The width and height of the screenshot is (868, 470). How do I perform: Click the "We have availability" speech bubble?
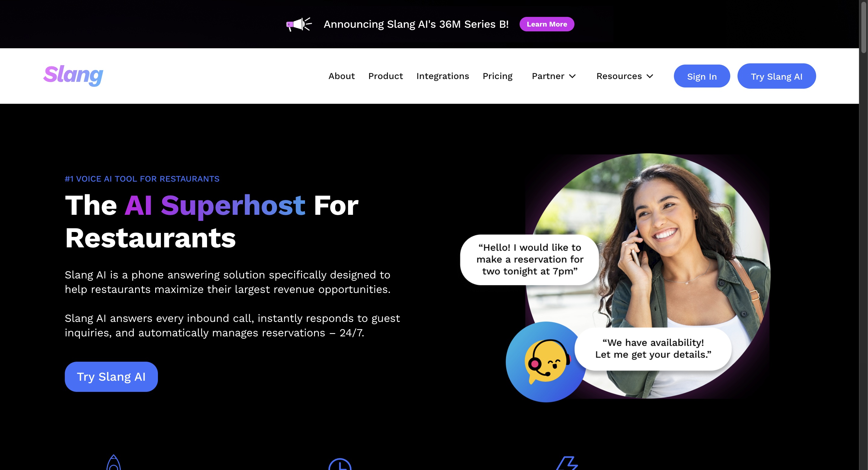point(653,349)
